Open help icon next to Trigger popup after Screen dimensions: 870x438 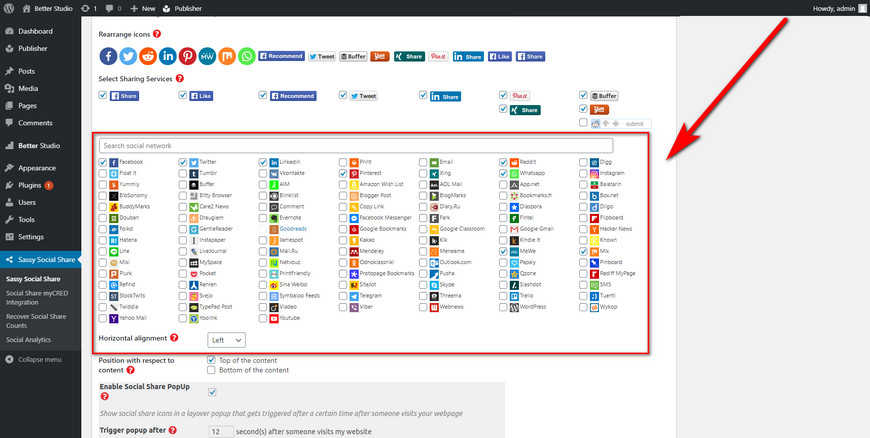pyautogui.click(x=173, y=430)
